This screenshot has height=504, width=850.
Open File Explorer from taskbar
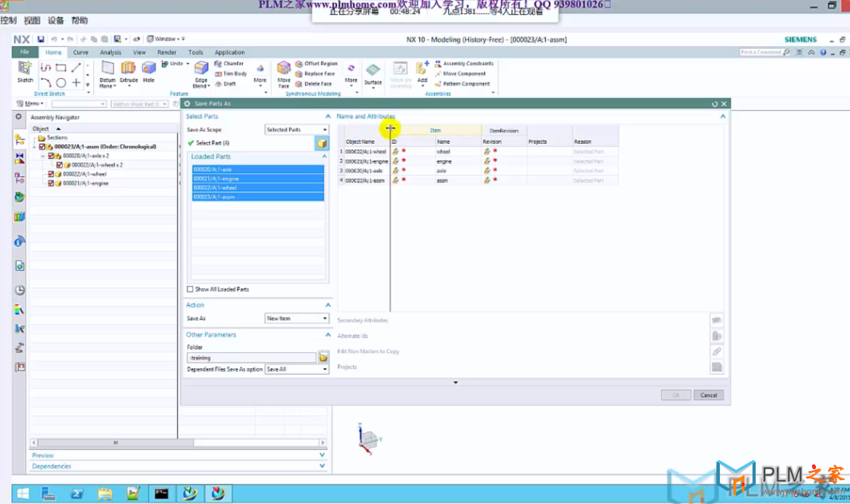[x=105, y=494]
